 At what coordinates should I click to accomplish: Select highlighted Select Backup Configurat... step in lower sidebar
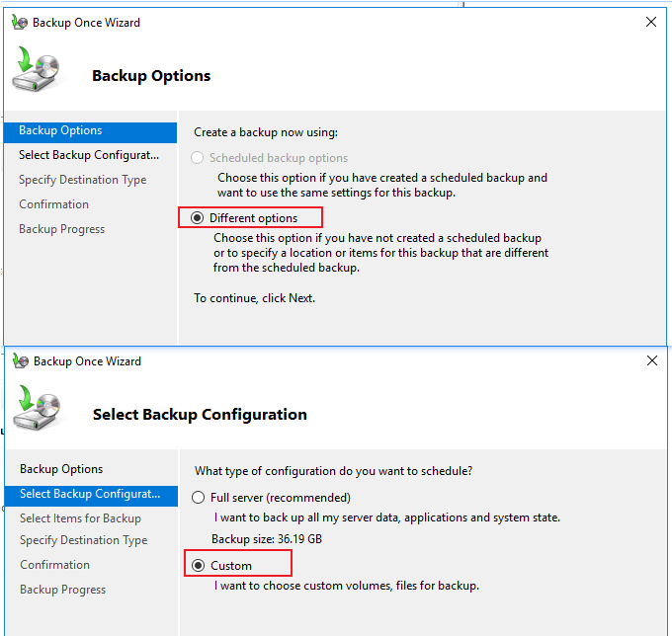tap(91, 495)
